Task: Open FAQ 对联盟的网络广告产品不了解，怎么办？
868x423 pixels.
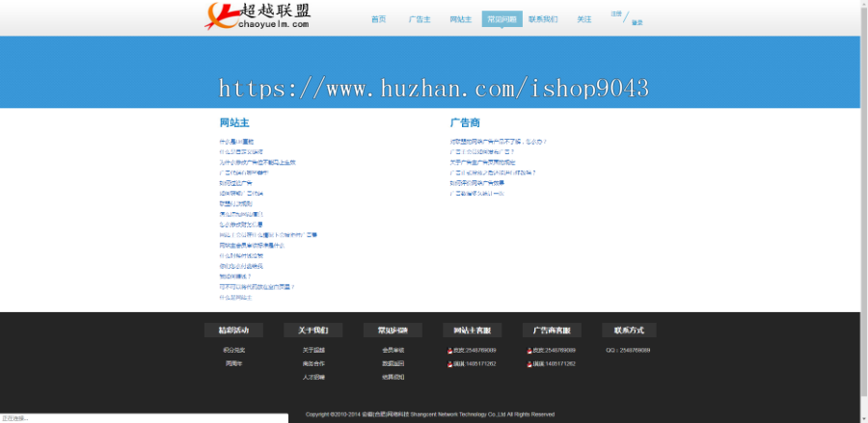Action: pyautogui.click(x=499, y=142)
